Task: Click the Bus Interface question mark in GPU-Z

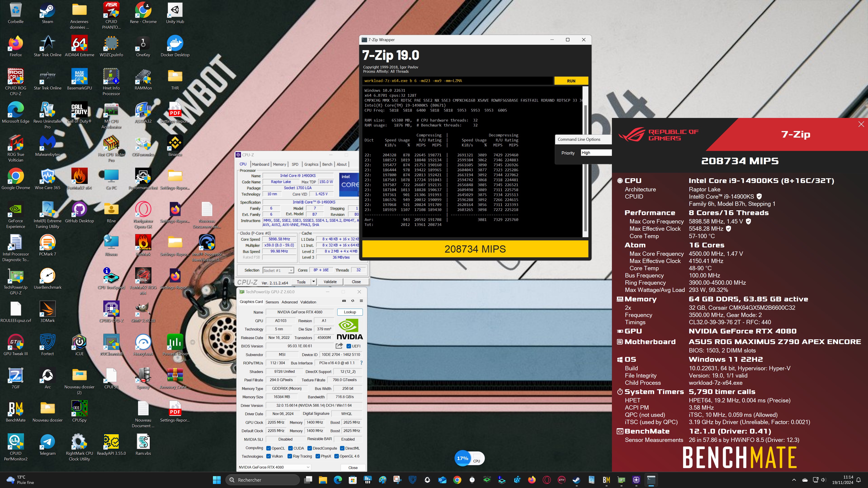Action: pyautogui.click(x=361, y=363)
